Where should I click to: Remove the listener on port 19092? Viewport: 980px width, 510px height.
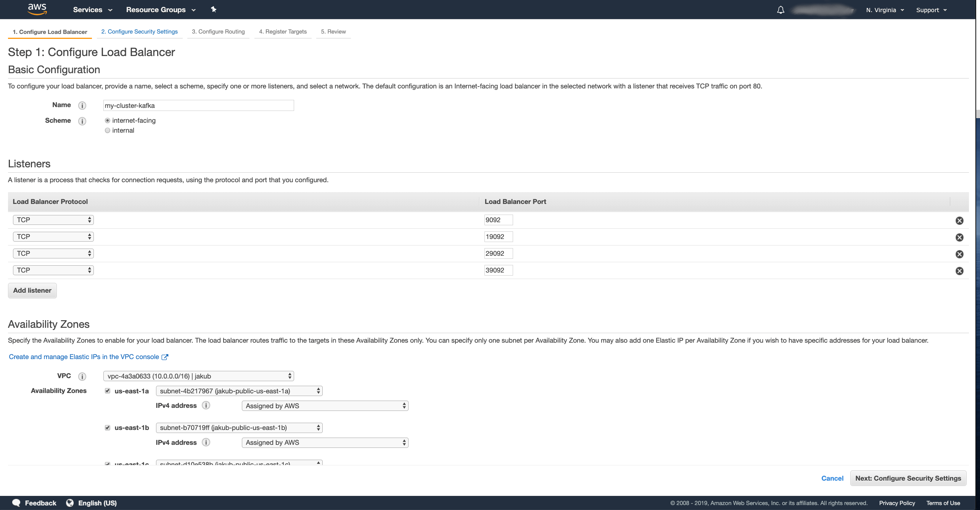pyautogui.click(x=959, y=237)
